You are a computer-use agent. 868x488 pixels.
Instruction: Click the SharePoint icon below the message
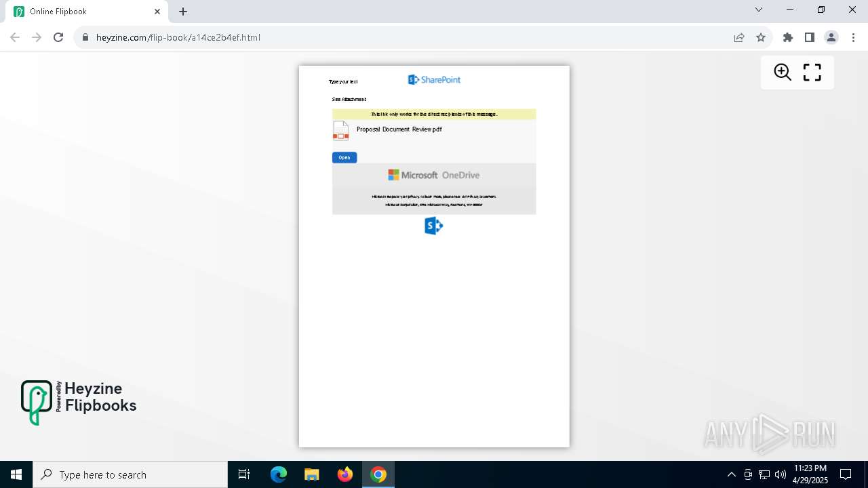(x=434, y=226)
